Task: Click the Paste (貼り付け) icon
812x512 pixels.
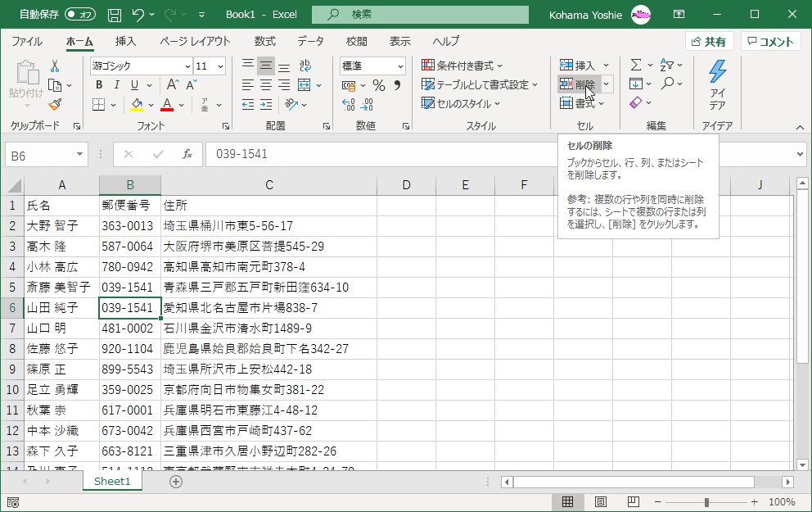Action: tap(26, 73)
